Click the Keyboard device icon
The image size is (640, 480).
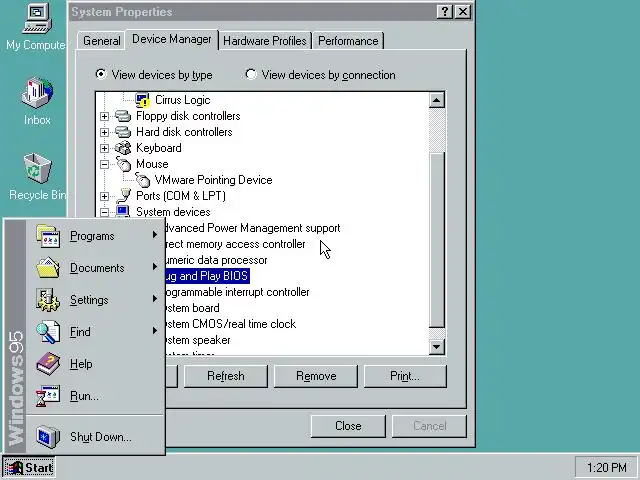(123, 148)
